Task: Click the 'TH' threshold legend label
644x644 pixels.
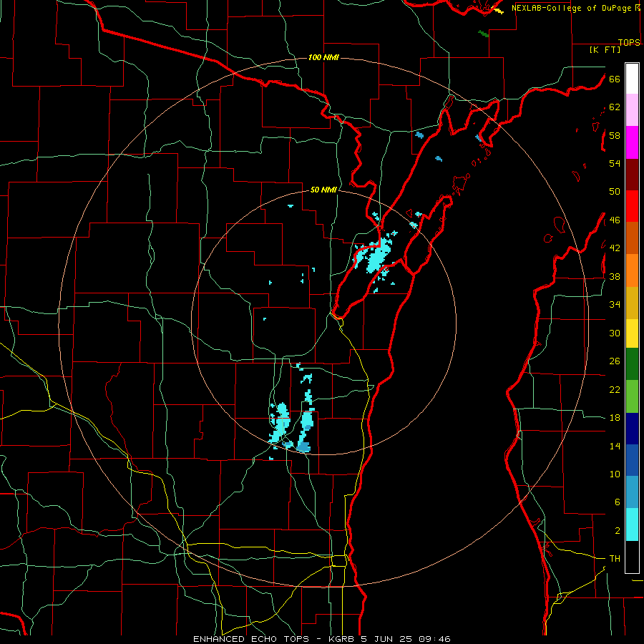Action: click(615, 559)
